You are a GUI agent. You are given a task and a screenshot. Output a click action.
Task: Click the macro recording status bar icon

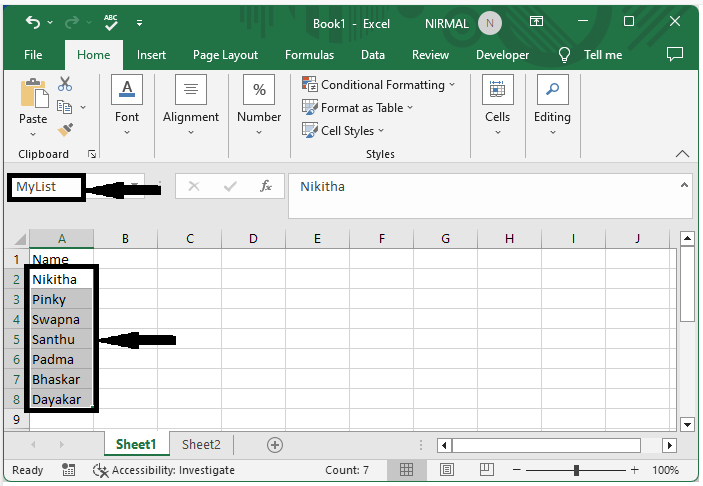69,470
